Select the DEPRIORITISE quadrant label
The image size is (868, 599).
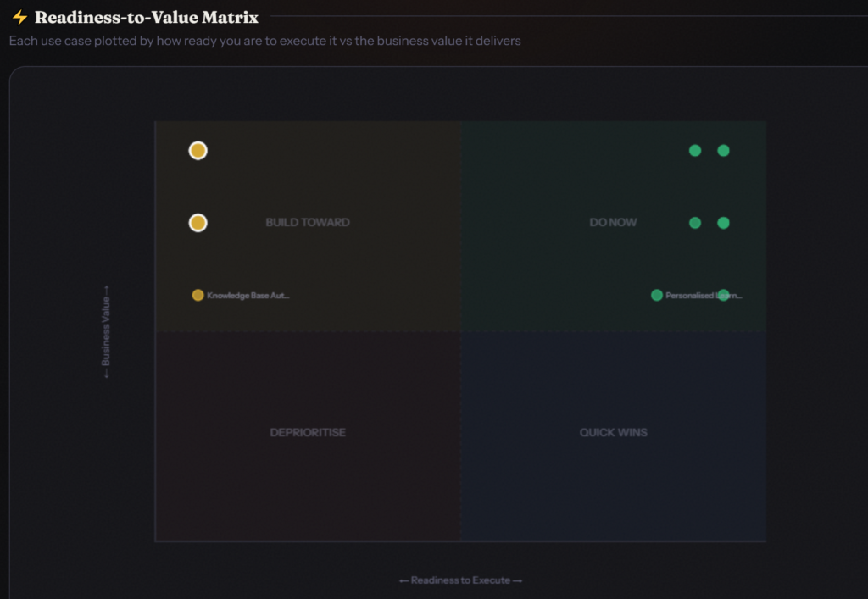pyautogui.click(x=308, y=432)
